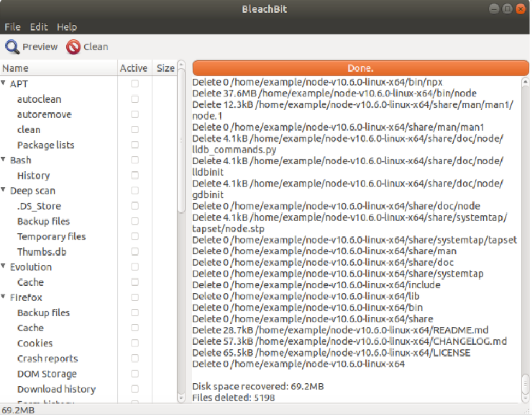Open the Help menu
Viewport: 532px width, 415px height.
[67, 27]
